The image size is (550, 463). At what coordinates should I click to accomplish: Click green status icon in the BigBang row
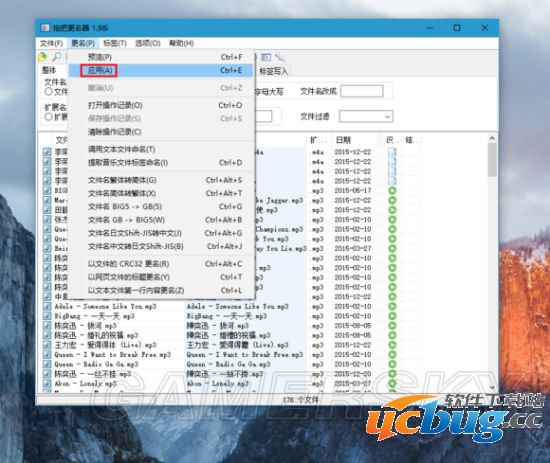pyautogui.click(x=392, y=316)
